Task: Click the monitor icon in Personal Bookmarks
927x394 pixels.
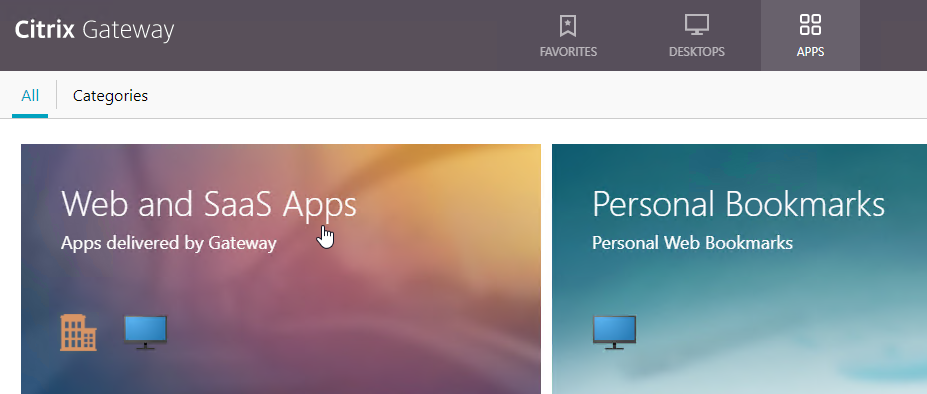Action: 614,332
